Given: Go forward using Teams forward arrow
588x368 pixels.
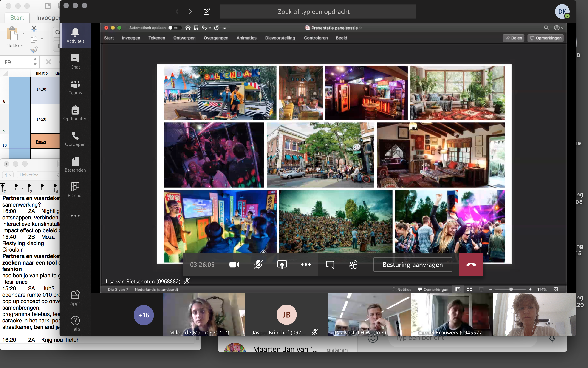Looking at the screenshot, I should (190, 11).
